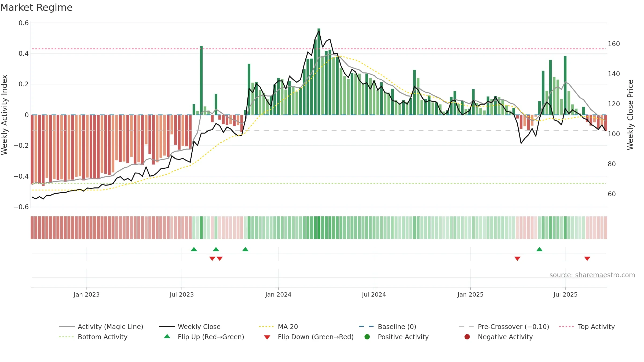The image size is (644, 362).
Task: Click the source: sharemaestro.com text
Action: point(592,275)
